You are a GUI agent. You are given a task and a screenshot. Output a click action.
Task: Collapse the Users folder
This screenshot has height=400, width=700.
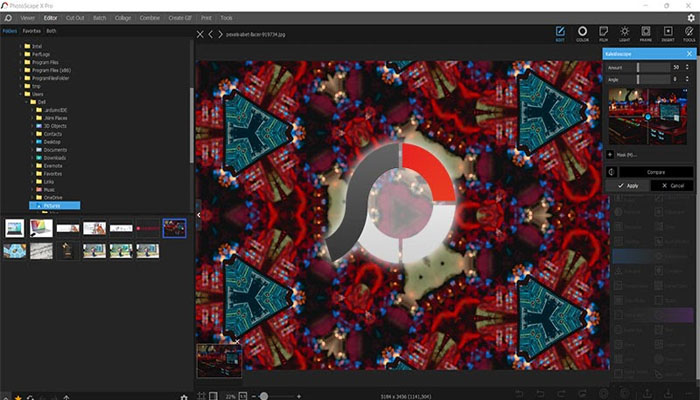click(x=21, y=94)
